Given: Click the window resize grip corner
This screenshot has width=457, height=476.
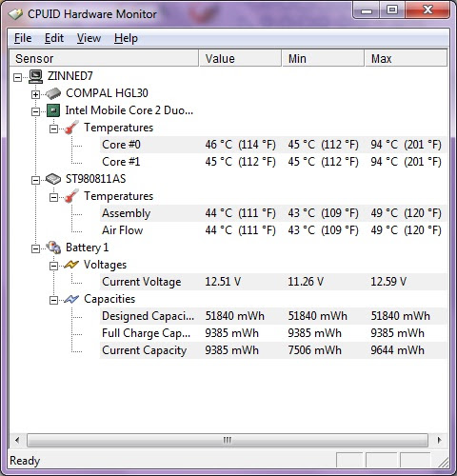Looking at the screenshot, I should tap(443, 463).
